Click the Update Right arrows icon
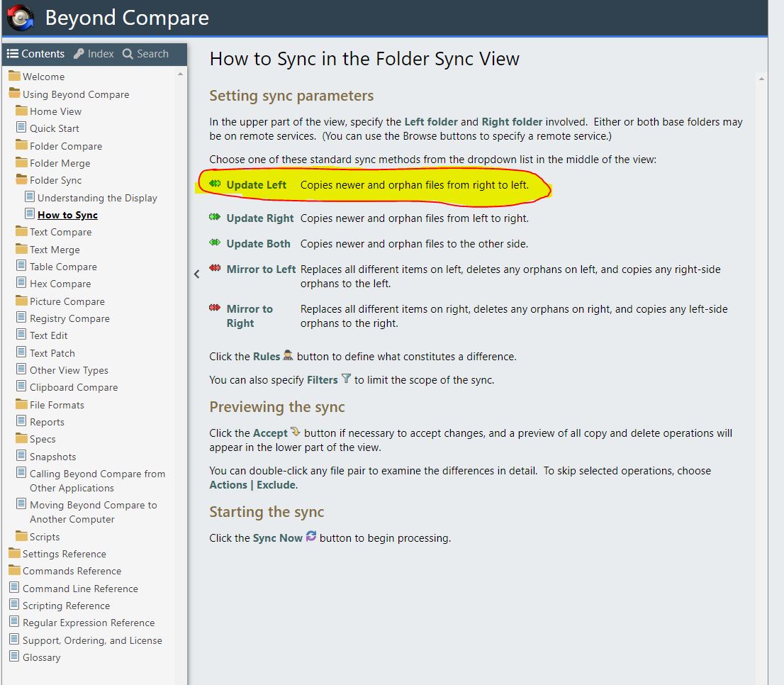The width and height of the screenshot is (784, 685). pos(215,217)
